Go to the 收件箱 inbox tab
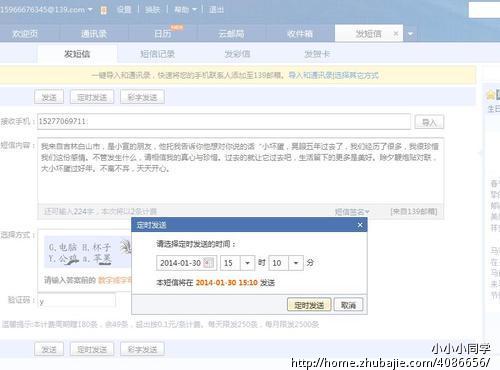 300,34
